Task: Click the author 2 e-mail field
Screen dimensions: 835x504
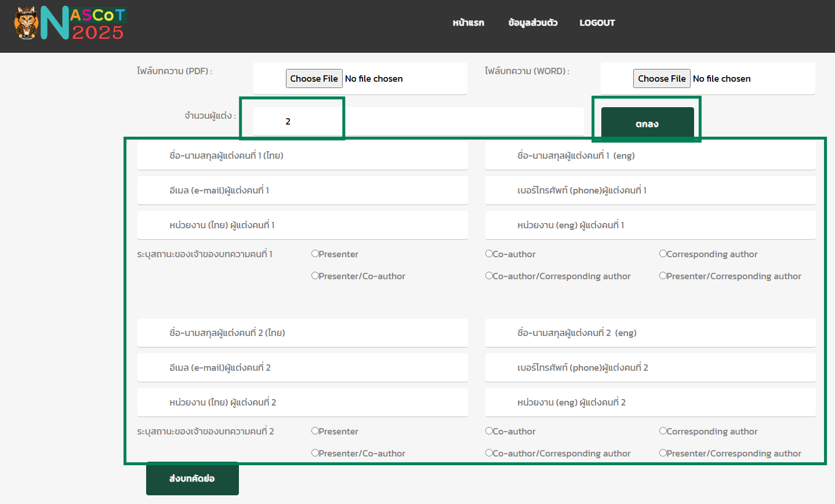Action: [x=302, y=367]
